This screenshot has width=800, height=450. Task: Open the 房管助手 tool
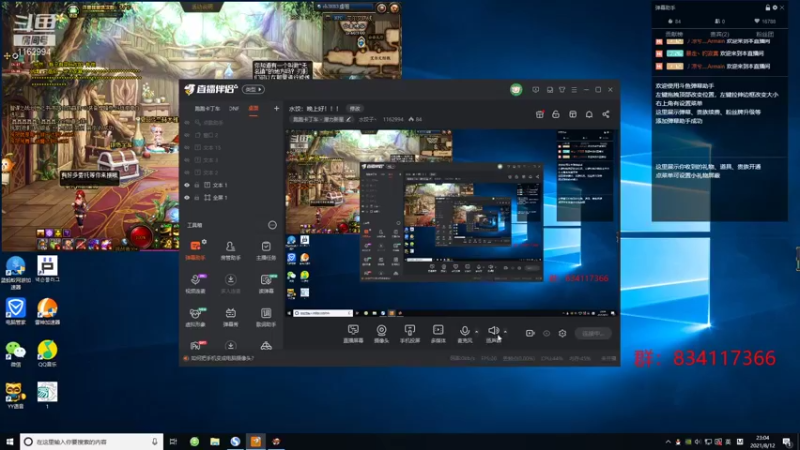(231, 250)
